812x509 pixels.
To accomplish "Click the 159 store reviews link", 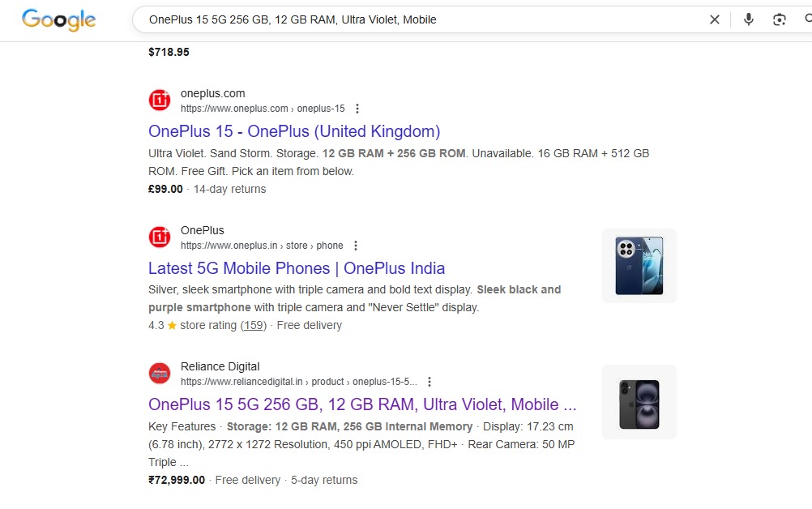I will pos(254,325).
